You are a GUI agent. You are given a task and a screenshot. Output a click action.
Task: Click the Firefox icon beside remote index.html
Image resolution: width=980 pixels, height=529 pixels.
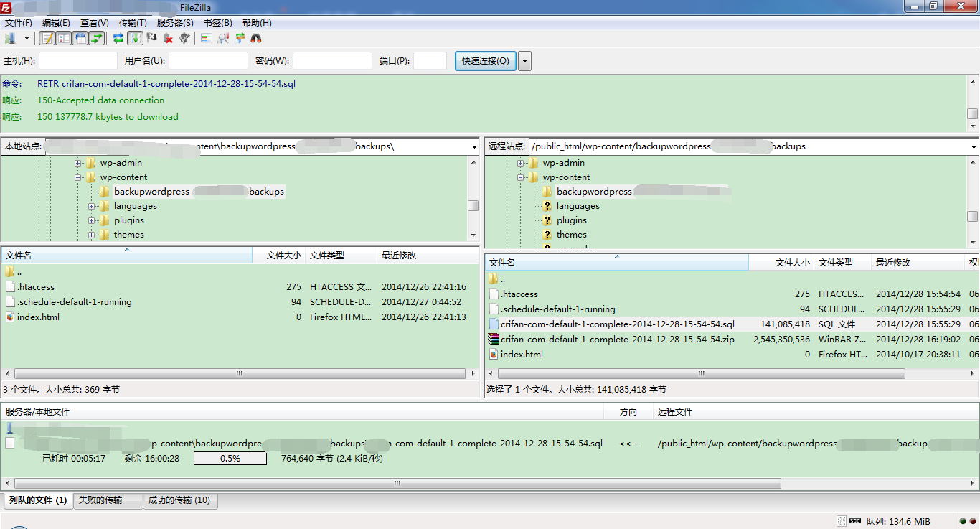point(494,355)
